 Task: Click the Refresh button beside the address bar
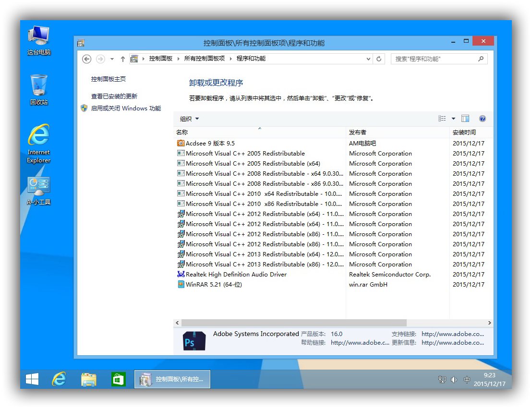click(x=379, y=59)
